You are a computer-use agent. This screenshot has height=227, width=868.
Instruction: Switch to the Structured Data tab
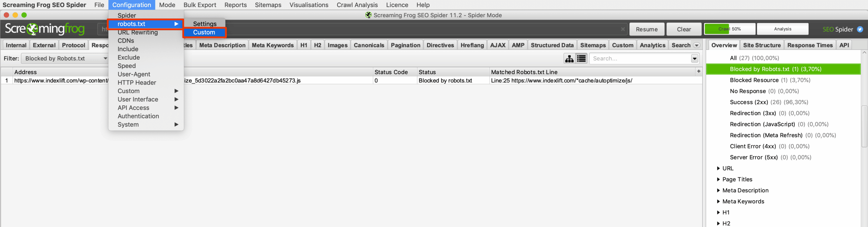coord(552,45)
